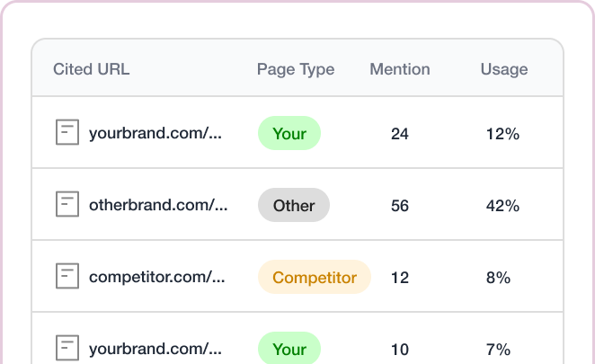Click the 12 mention count for competitor.com
Viewport: 595px width, 364px height.
point(400,278)
